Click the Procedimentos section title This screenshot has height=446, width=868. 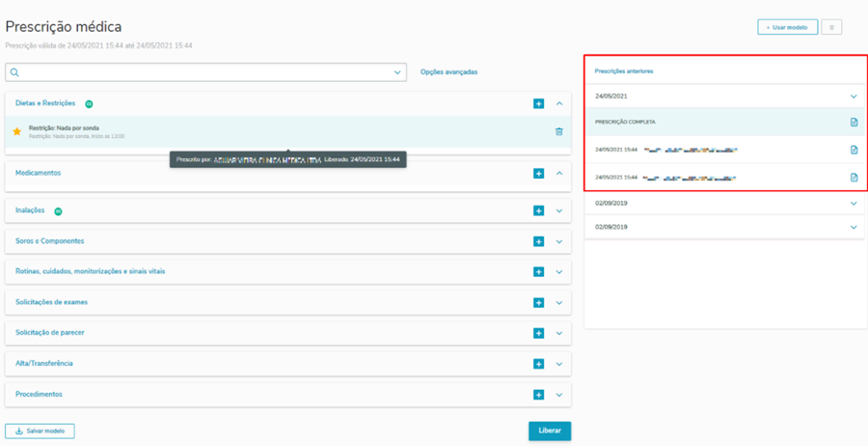tap(39, 395)
